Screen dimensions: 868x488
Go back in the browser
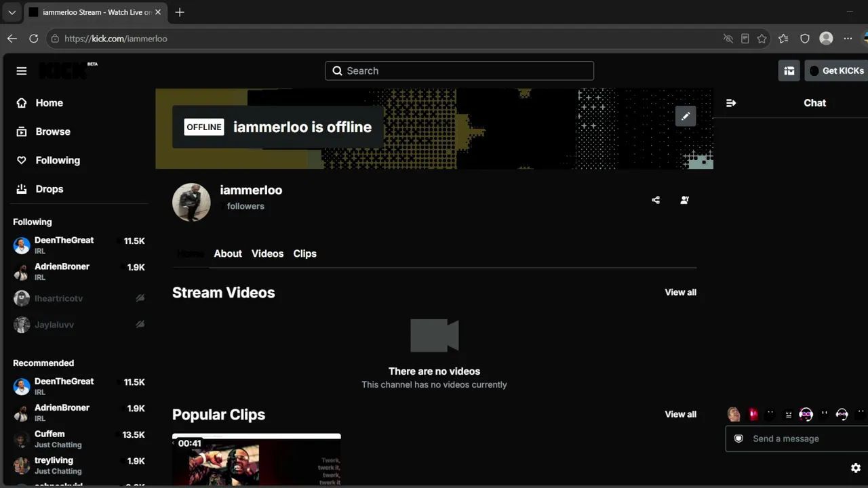[x=12, y=39]
